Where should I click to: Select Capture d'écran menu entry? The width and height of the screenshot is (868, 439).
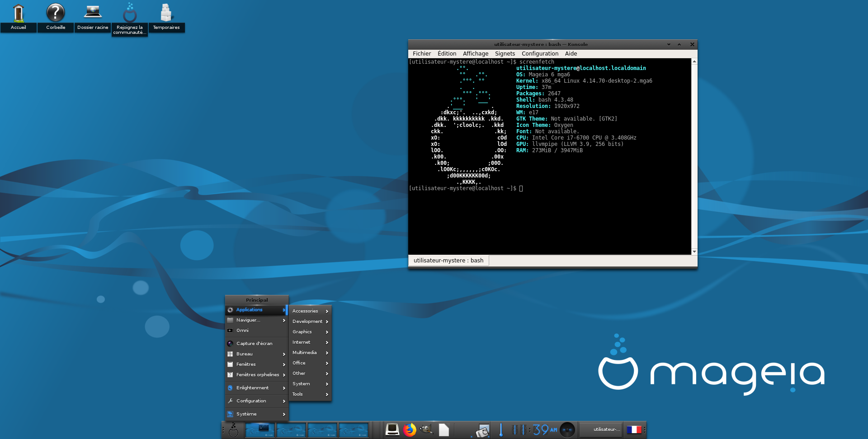tap(256, 344)
